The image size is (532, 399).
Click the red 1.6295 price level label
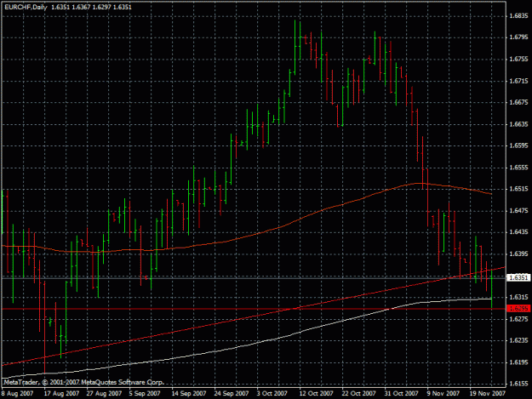(518, 309)
